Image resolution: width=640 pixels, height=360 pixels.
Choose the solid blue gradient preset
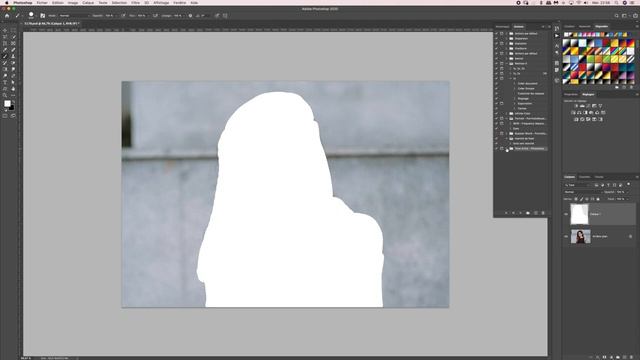(598, 43)
